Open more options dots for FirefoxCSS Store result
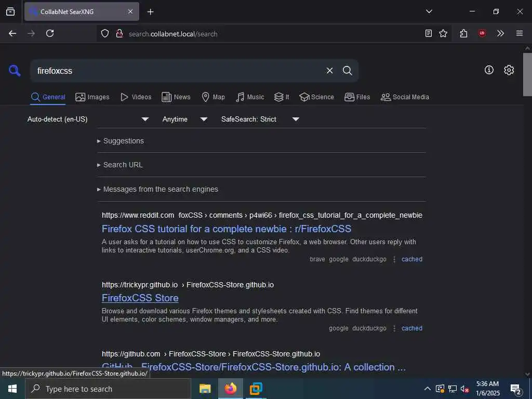This screenshot has width=532, height=399. pyautogui.click(x=394, y=328)
